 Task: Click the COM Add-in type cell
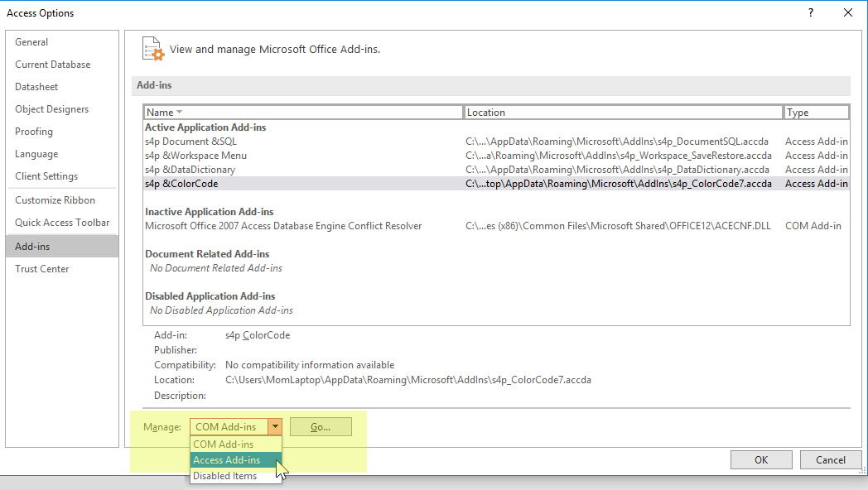point(813,226)
